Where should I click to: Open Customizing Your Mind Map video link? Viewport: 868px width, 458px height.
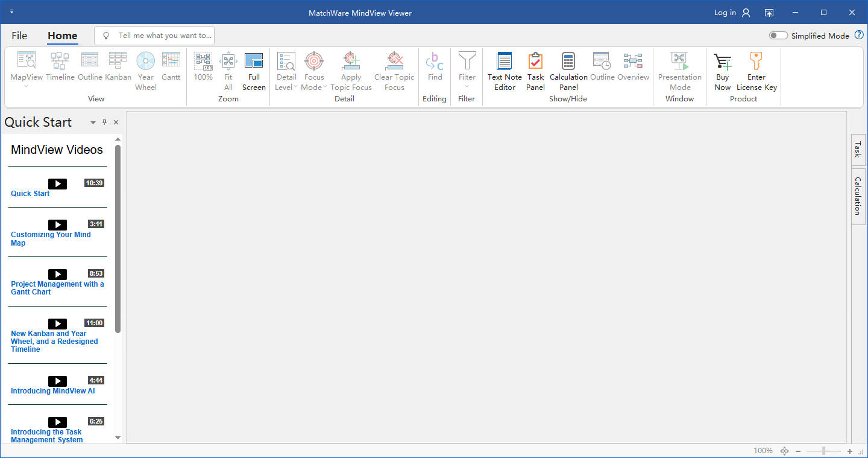51,239
